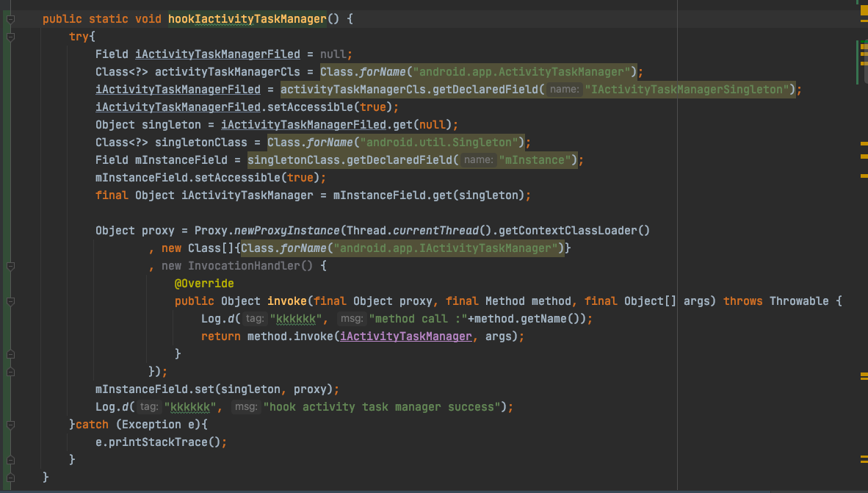Image resolution: width=868 pixels, height=493 pixels.
Task: Click 'Exception' type in catch clause
Action: coord(151,425)
